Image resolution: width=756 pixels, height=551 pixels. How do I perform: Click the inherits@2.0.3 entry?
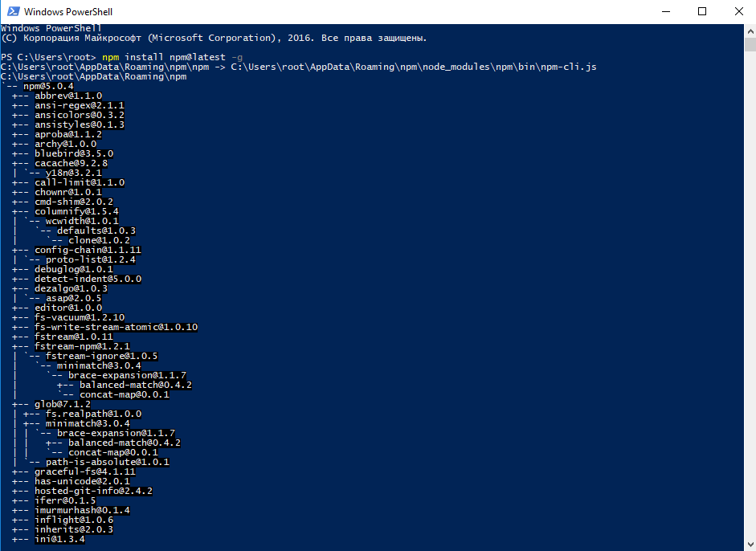coord(74,530)
